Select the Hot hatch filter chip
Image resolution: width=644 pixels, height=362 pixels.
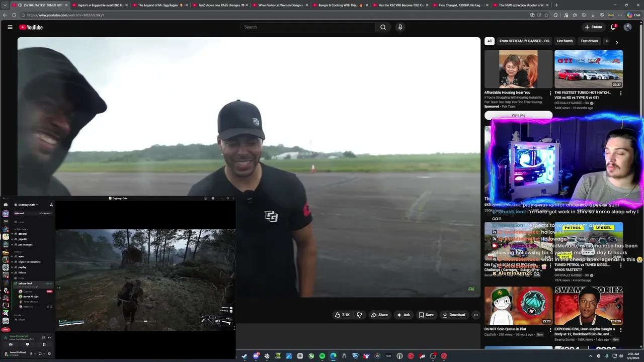565,41
